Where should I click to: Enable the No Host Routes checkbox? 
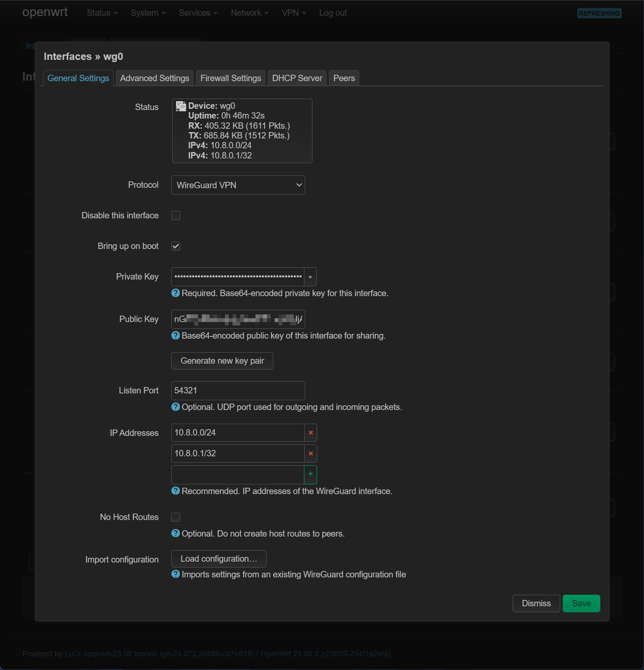point(176,517)
